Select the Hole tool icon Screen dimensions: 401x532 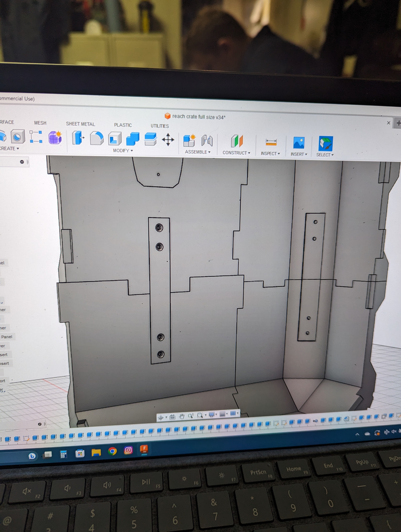(x=18, y=136)
